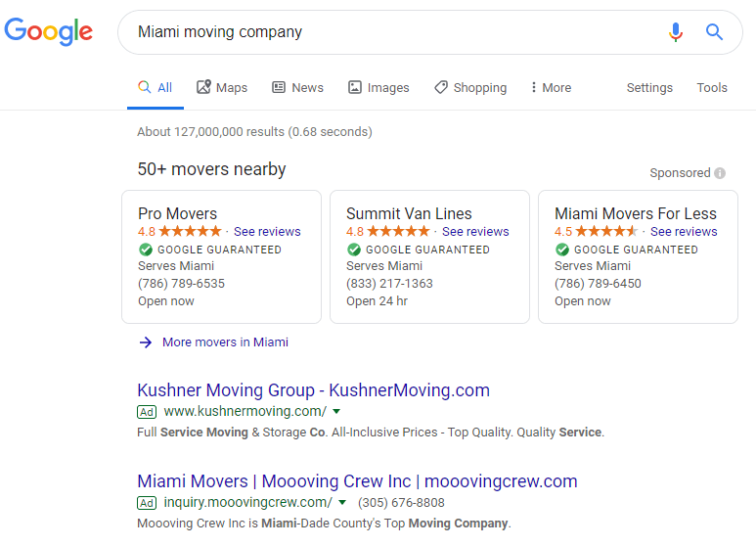Click Open 24 hr on Summit Van Lines

pos(378,301)
